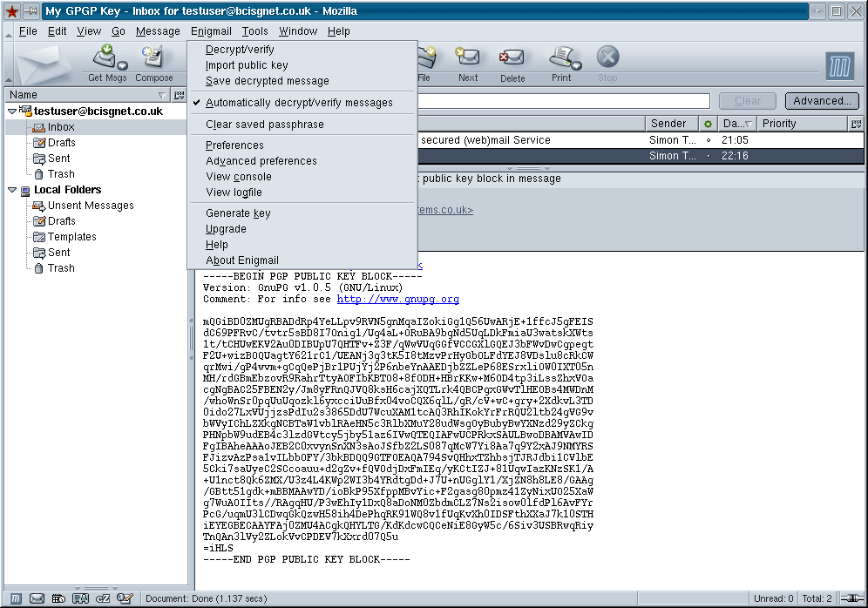Viewport: 868px width, 608px height.
Task: Open the account Drafts folder
Action: click(61, 143)
